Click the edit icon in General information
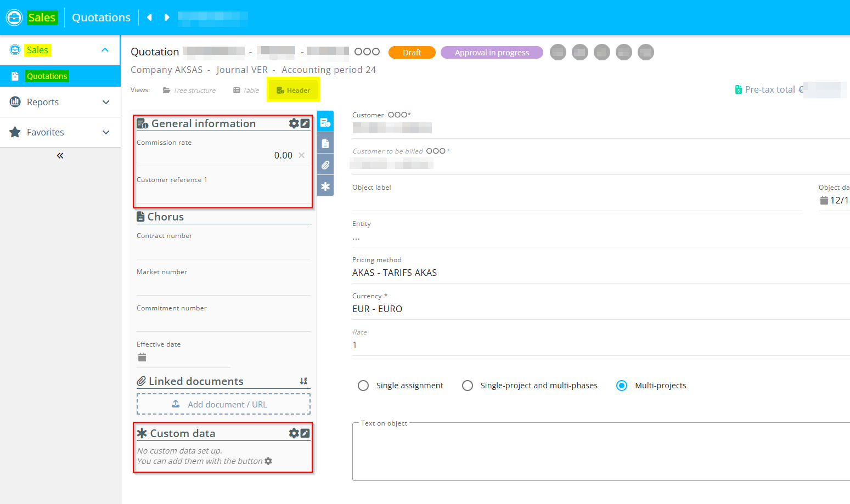Image resolution: width=850 pixels, height=504 pixels. (x=305, y=123)
